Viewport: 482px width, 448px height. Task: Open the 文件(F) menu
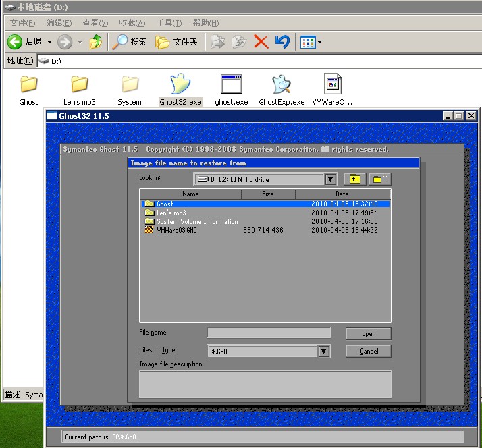coord(22,23)
